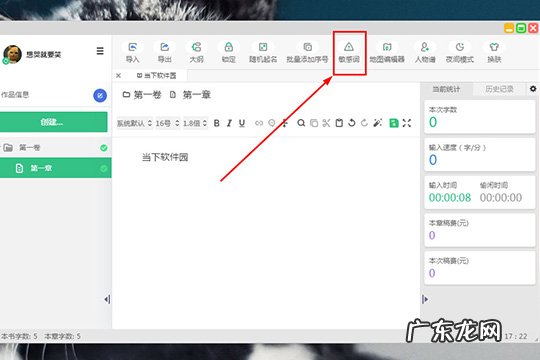Click the yellow minimize window button
Viewport: 540px width, 360px height.
509,28
